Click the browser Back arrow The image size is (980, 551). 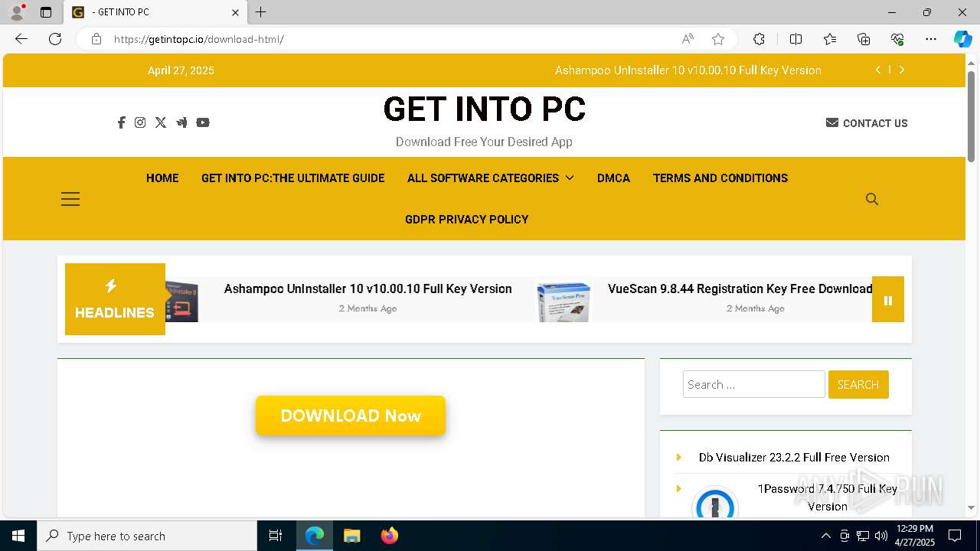coord(21,39)
